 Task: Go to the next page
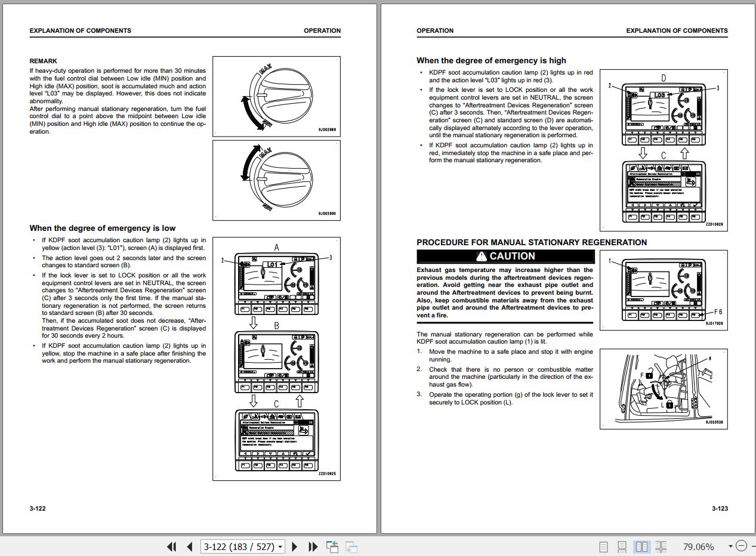(x=294, y=546)
